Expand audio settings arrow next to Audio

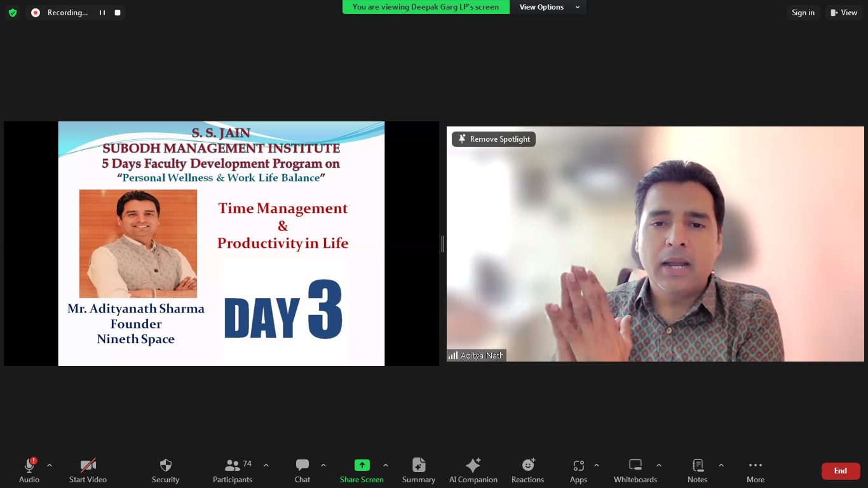[50, 466]
